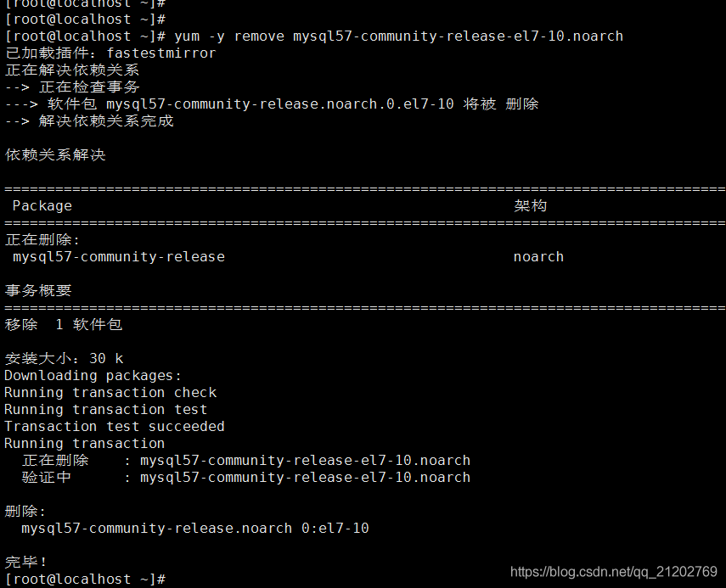Click the '移除 1 软件包' summary line

64,325
